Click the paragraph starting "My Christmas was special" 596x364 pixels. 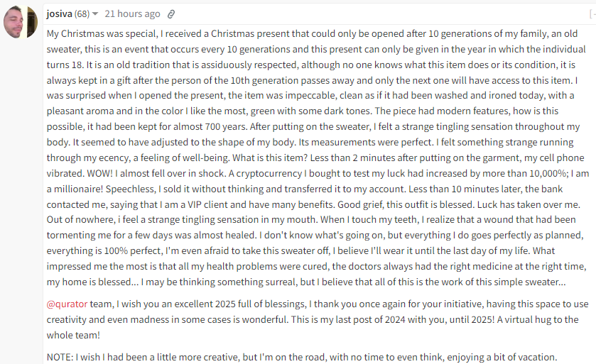[x=318, y=158]
